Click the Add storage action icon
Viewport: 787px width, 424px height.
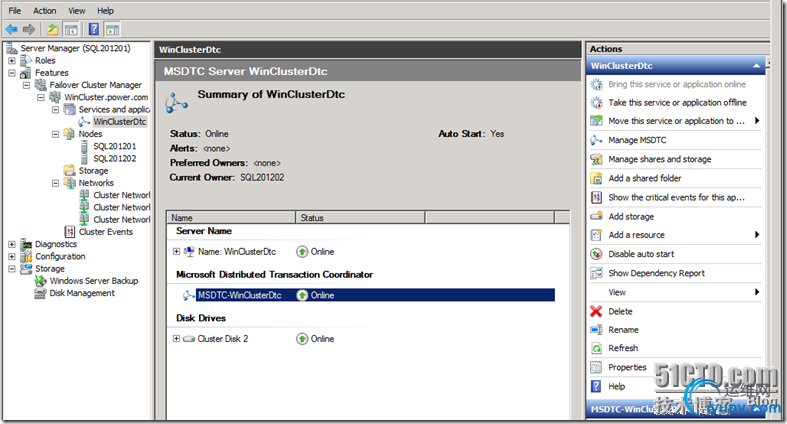[x=596, y=216]
